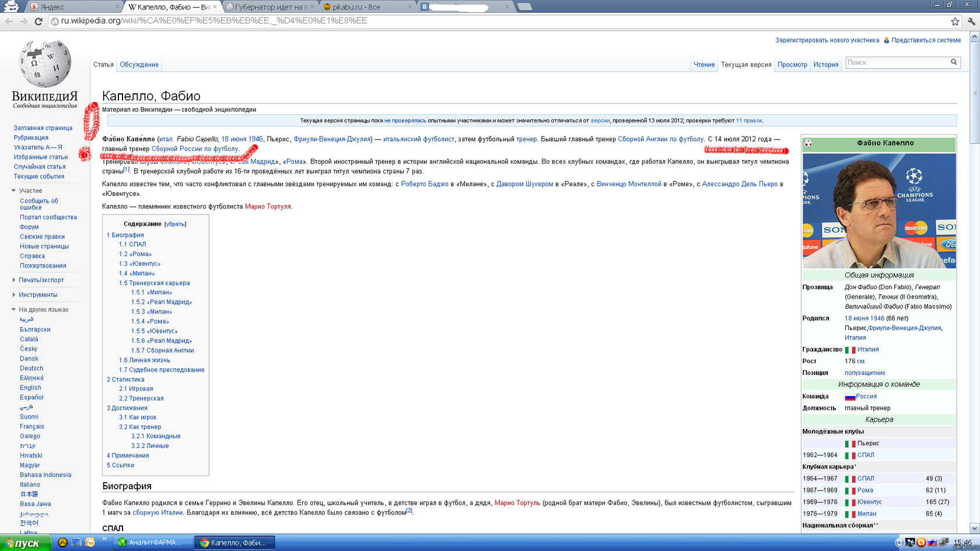Image resolution: width=980 pixels, height=551 pixels.
Task: Click the Russian flag language indicator in tray
Action: click(932, 542)
